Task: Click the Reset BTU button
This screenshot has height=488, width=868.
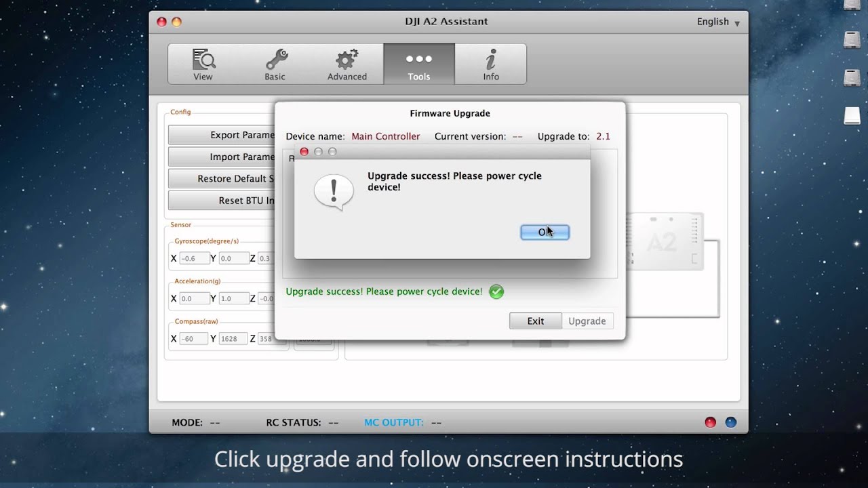Action: click(222, 200)
